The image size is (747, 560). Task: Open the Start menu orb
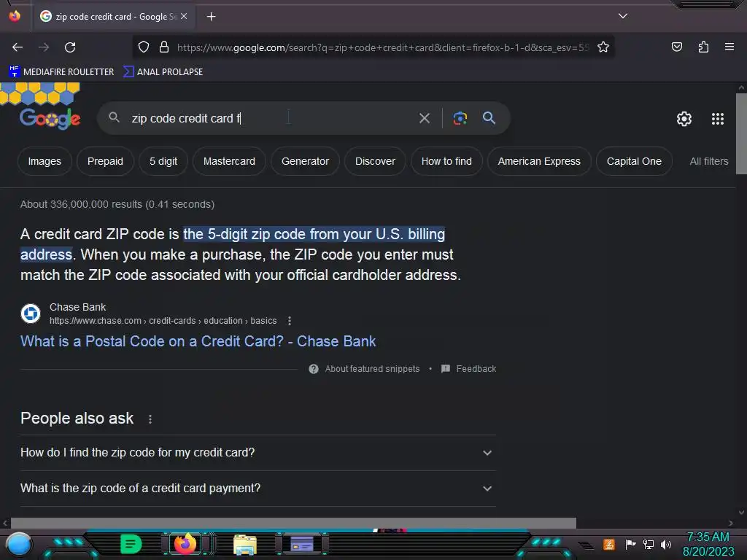18,544
